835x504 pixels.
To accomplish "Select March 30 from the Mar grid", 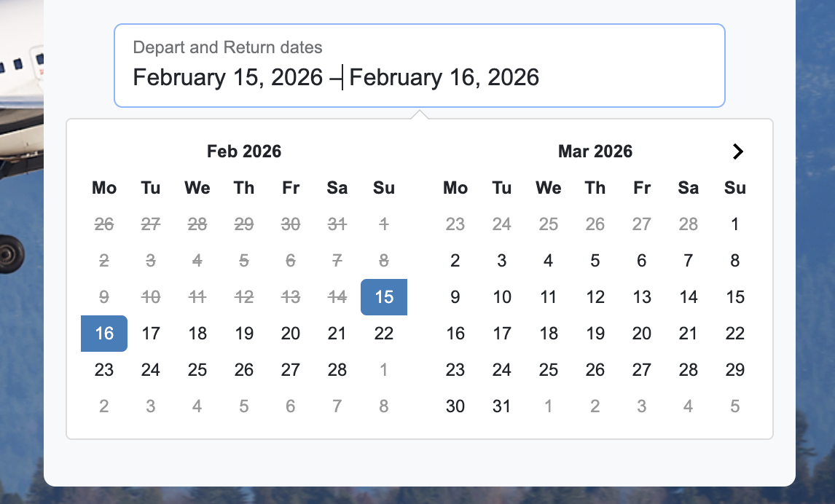I will tap(455, 406).
